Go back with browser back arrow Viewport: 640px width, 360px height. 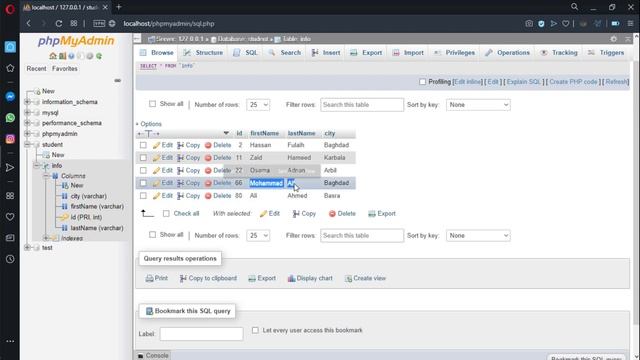(29, 24)
